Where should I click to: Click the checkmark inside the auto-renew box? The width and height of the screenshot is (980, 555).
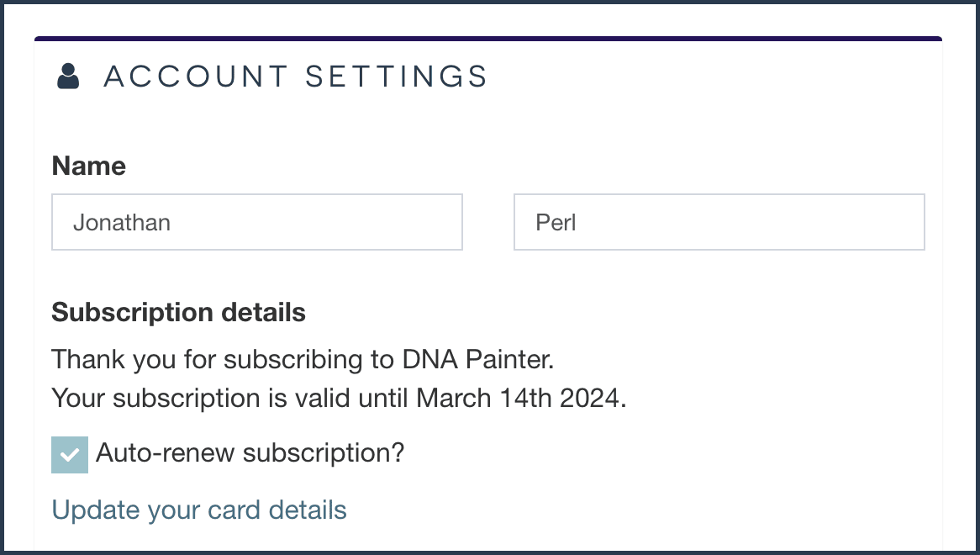pyautogui.click(x=69, y=453)
